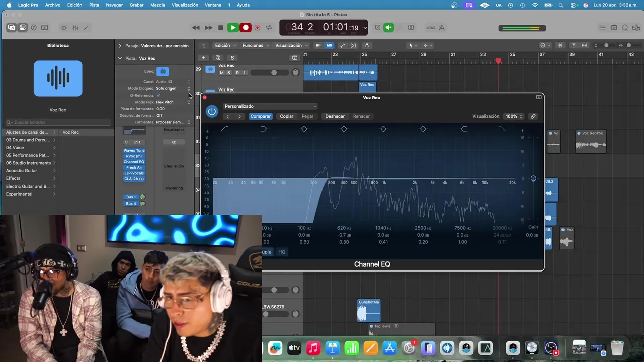
Task: Open the App Store icon in the Dock
Action: click(390, 348)
